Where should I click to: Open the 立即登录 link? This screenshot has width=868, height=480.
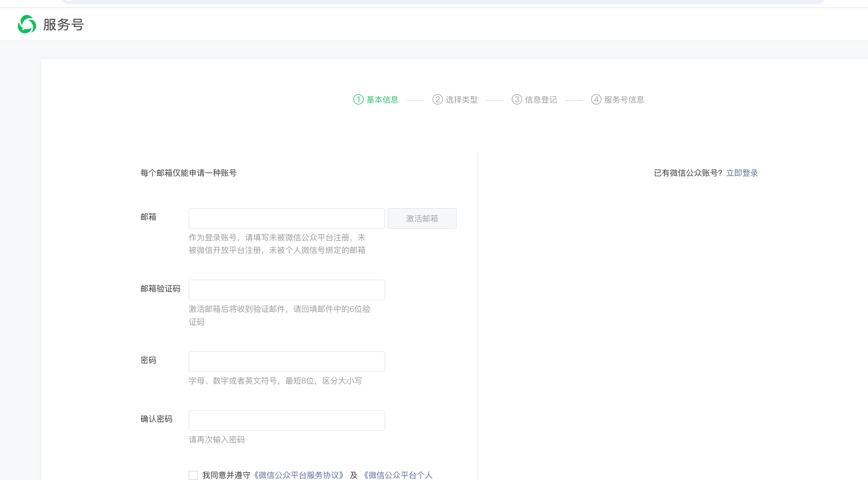(x=742, y=173)
